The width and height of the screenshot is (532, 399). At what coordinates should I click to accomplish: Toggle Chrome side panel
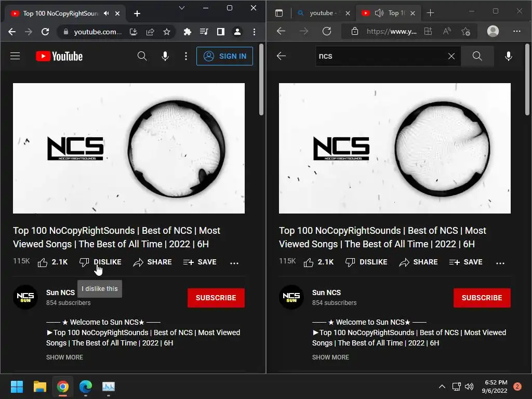(x=220, y=32)
